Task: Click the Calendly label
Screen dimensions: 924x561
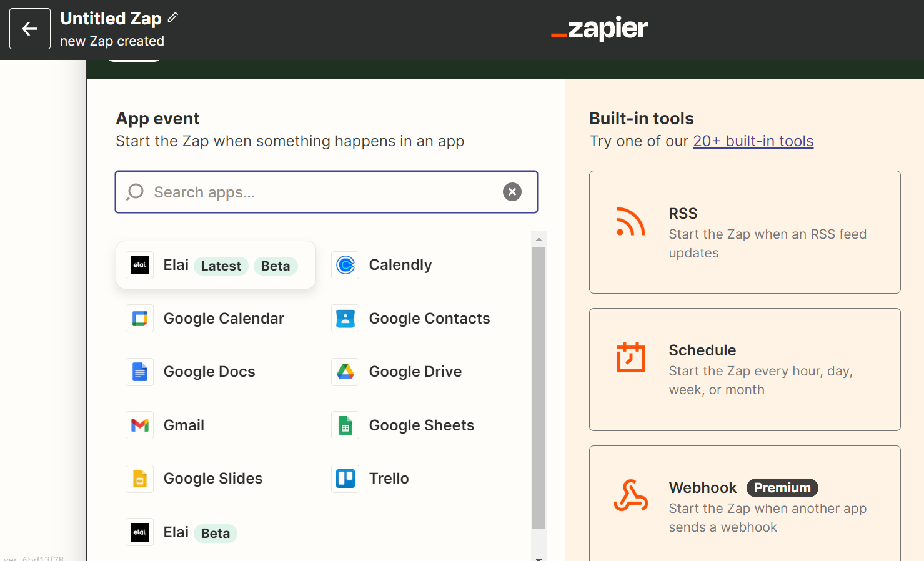Action: pos(400,265)
